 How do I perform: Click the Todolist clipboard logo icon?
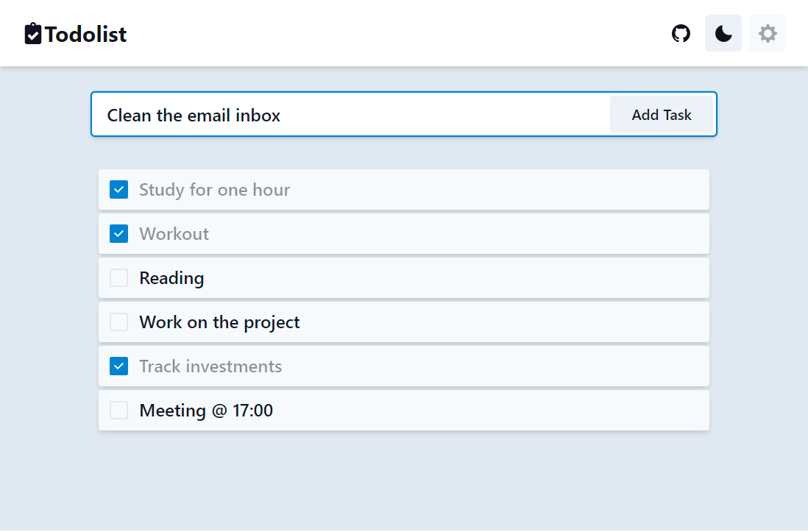pyautogui.click(x=33, y=34)
